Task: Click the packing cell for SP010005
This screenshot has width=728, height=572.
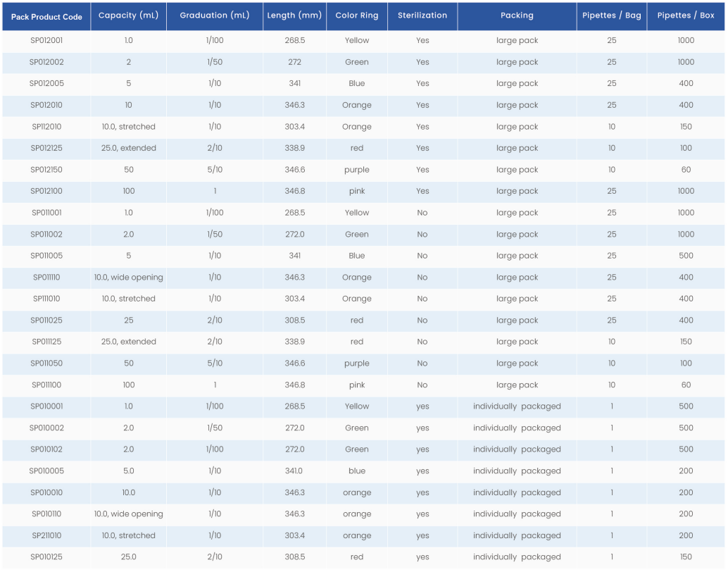Action: (x=517, y=471)
